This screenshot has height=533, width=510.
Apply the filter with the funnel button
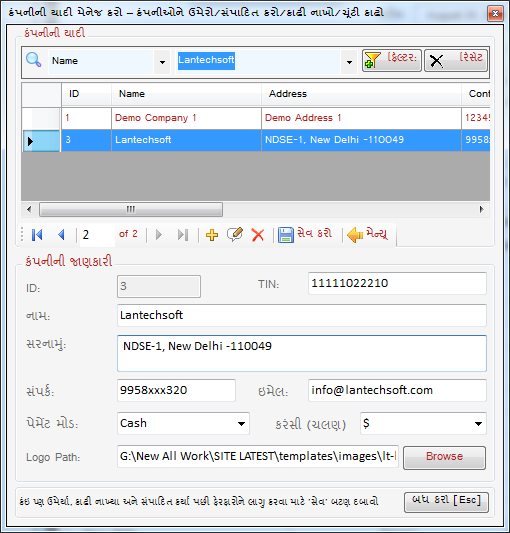pyautogui.click(x=392, y=61)
